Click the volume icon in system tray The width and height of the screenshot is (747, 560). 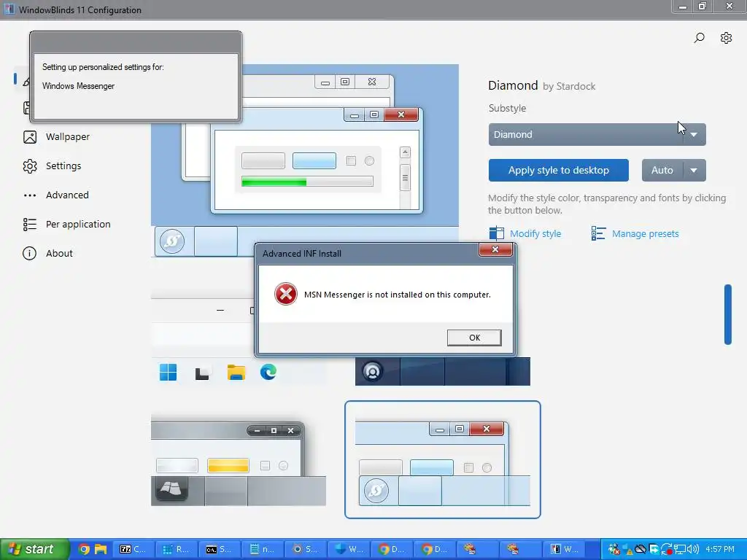693,549
